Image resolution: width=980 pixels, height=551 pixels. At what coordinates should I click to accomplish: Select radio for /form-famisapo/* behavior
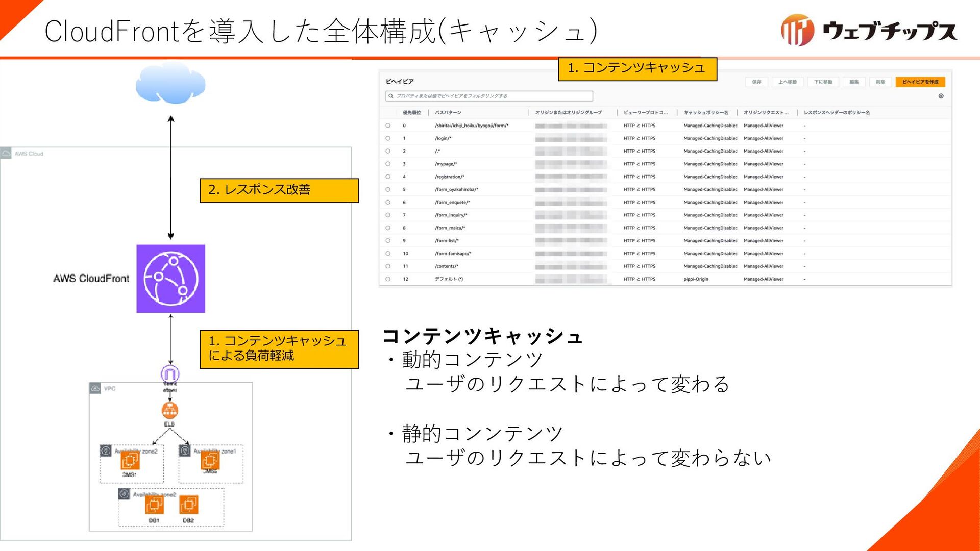pos(388,253)
